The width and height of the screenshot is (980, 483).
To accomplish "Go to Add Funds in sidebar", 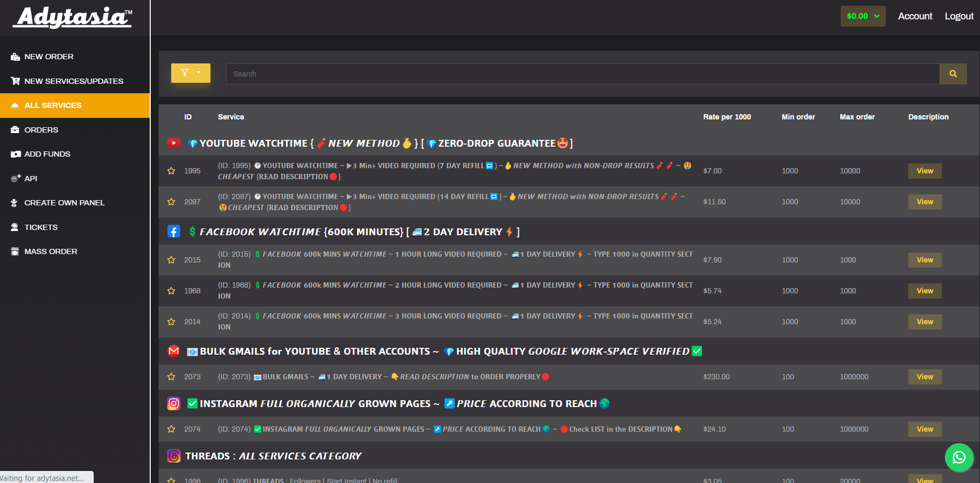I will 47,154.
